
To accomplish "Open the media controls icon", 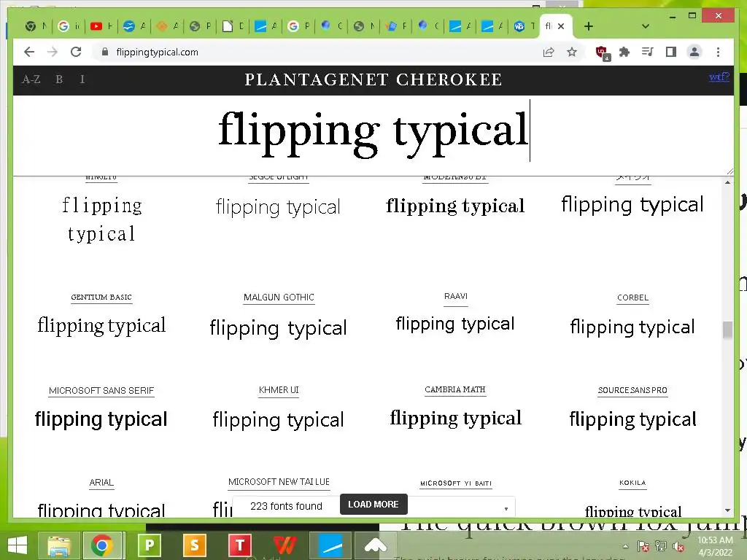I will click(648, 52).
